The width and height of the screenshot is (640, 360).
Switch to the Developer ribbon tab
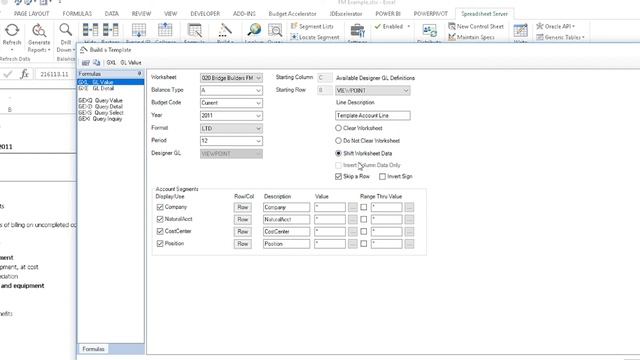[205, 13]
